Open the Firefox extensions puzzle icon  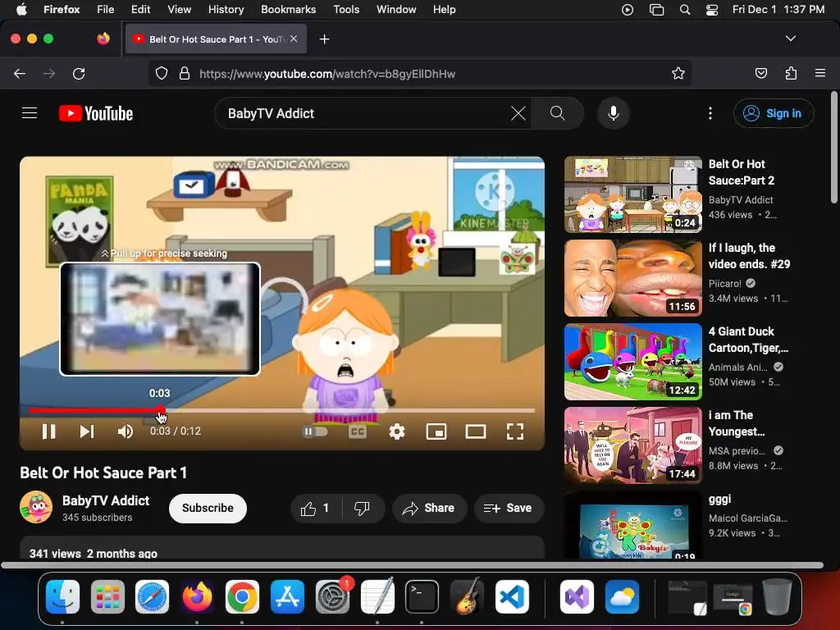click(791, 73)
